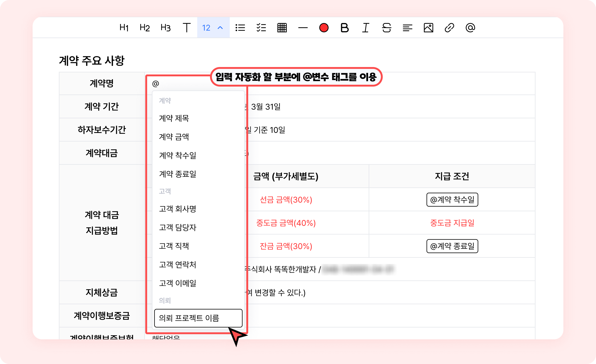Click the @계약 착수일 variable tag

click(x=452, y=199)
